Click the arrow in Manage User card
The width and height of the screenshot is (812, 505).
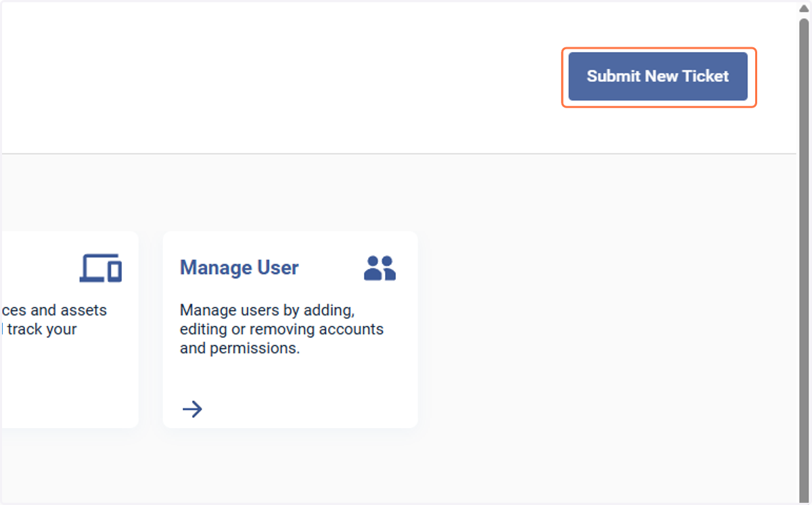click(x=193, y=409)
